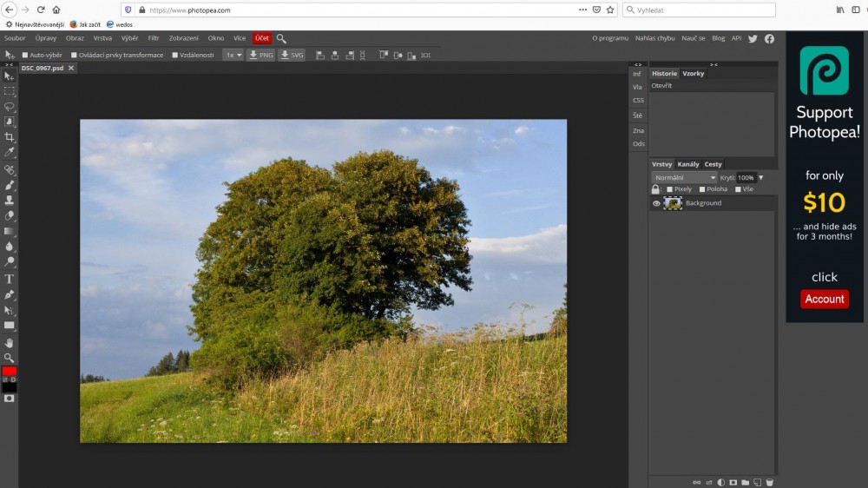868x488 pixels.
Task: Enable the Auto-výběr checkbox
Action: pos(25,55)
